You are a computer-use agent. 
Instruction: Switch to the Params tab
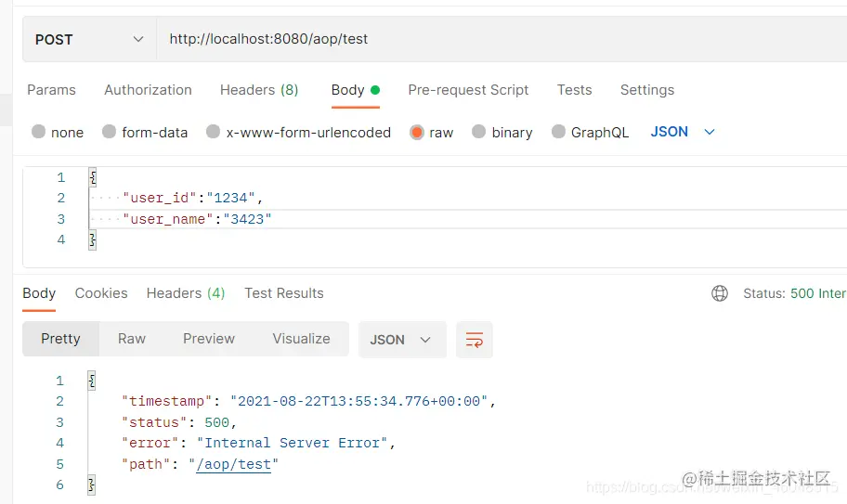(x=51, y=90)
